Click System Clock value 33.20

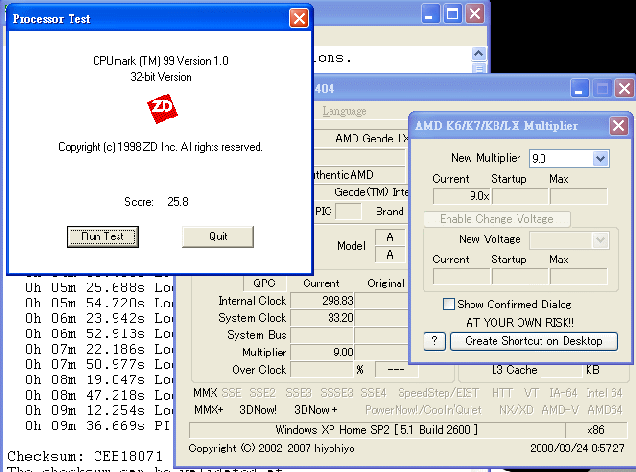(x=322, y=318)
